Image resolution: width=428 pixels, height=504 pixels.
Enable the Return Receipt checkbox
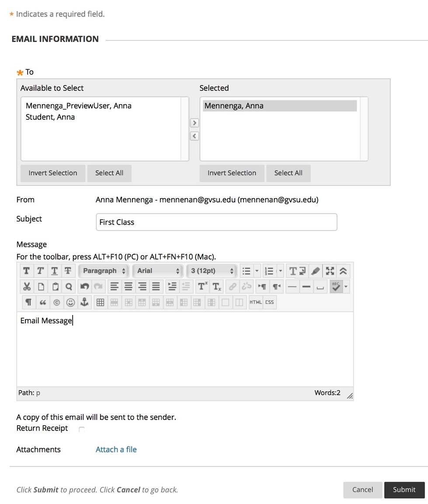tap(82, 429)
